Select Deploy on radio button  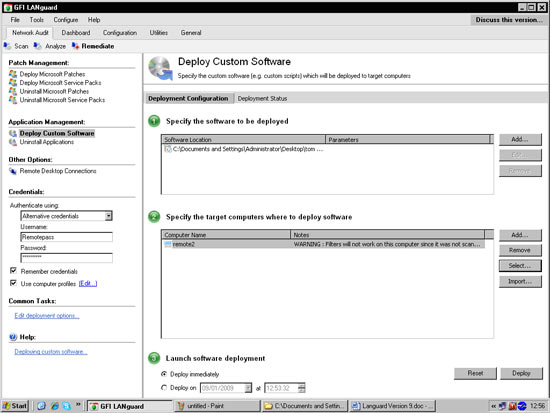pos(164,388)
